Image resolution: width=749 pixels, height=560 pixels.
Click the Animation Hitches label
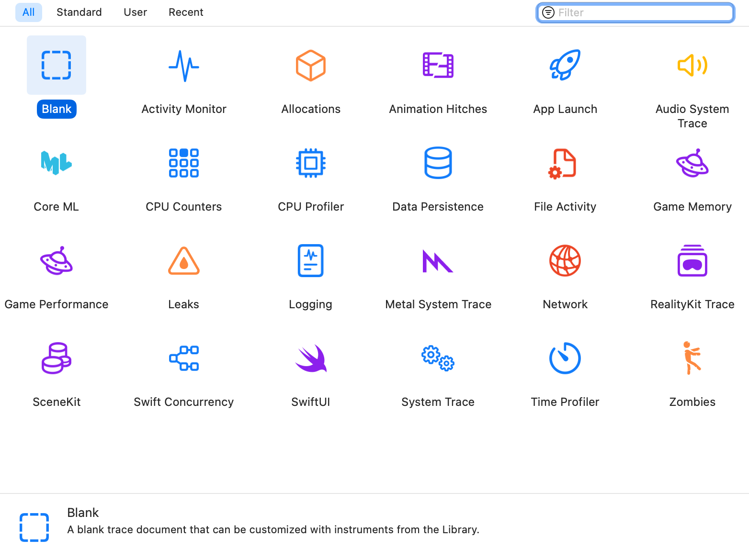point(438,109)
